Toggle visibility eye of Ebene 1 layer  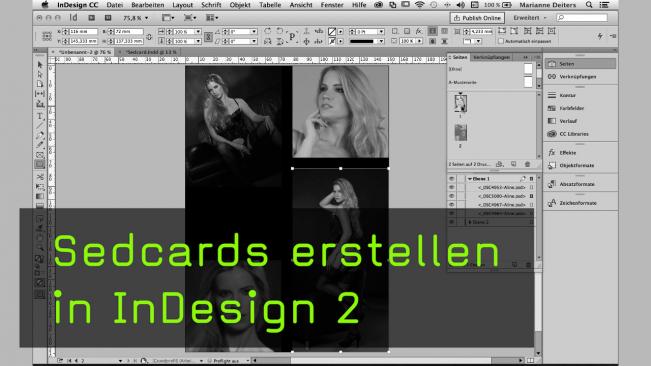coord(452,178)
